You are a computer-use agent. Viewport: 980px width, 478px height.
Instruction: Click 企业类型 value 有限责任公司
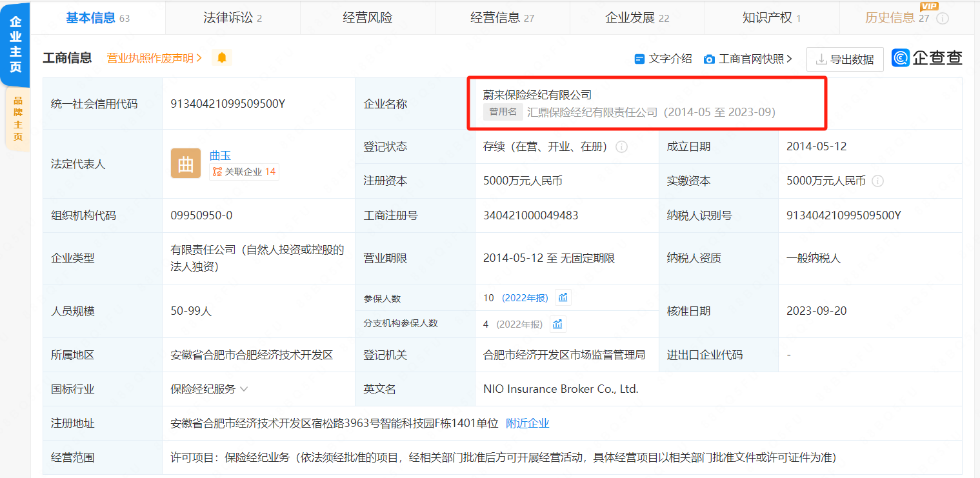click(257, 258)
